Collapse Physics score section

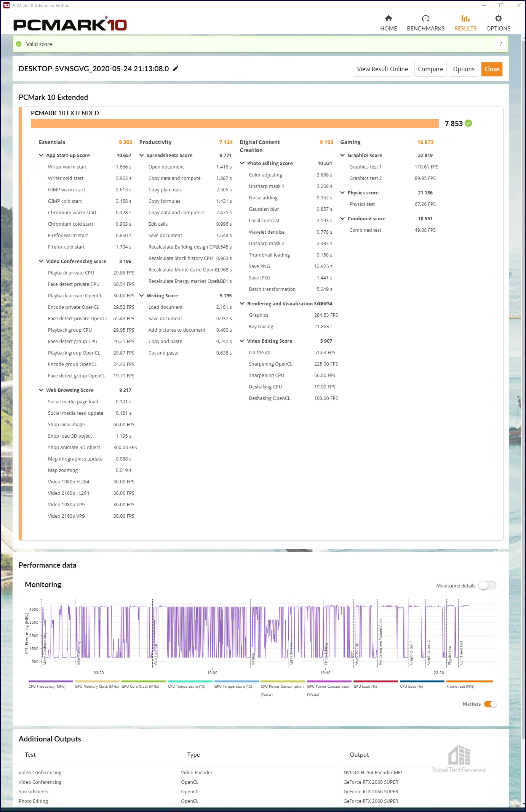[342, 193]
